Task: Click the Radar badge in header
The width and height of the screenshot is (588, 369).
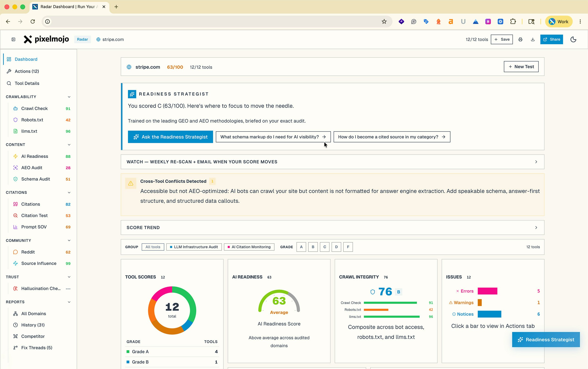Action: [82, 40]
